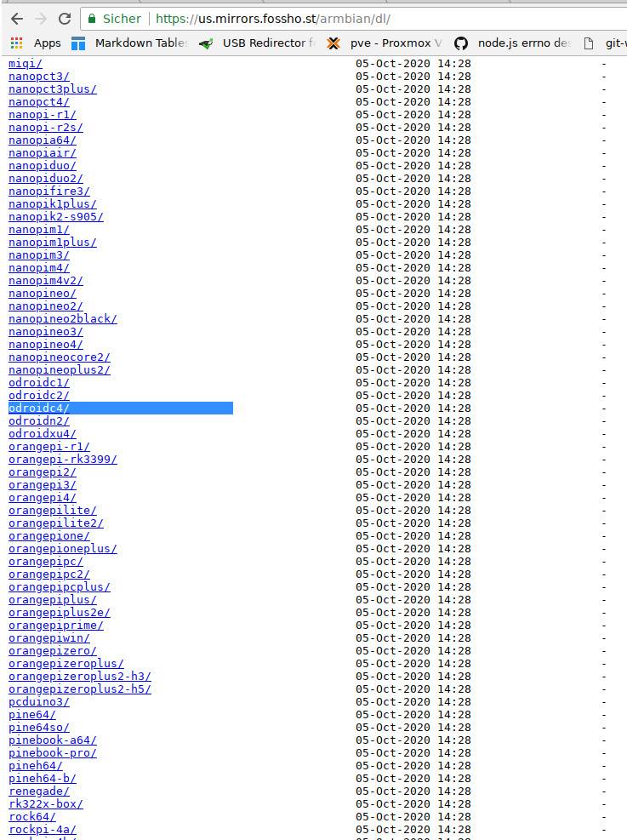Open the nanopim1plus/ directory
The image size is (627, 840).
pos(53,243)
